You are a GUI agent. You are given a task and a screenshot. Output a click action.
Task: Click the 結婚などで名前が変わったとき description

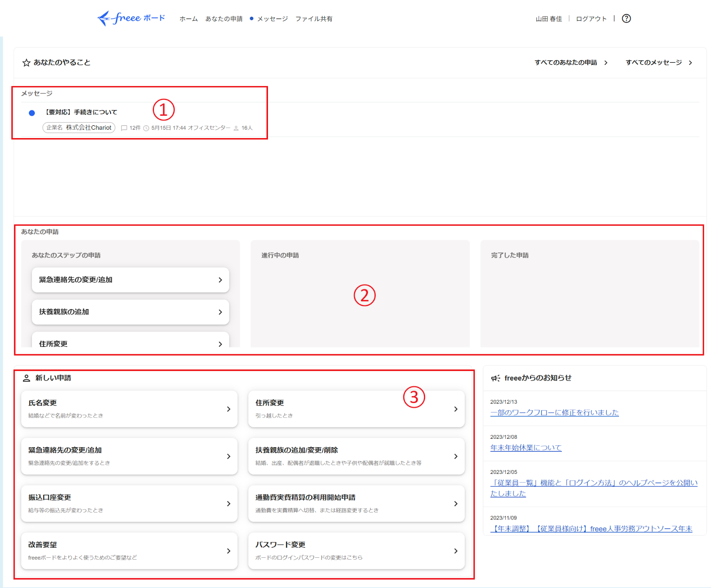tap(66, 416)
